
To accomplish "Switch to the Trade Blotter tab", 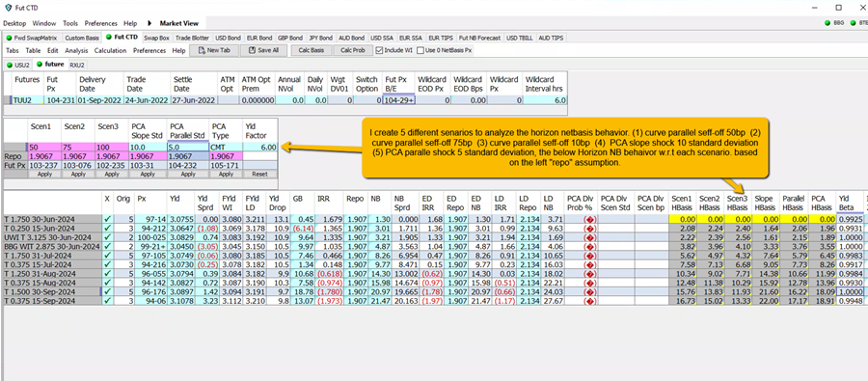I will pos(193,39).
